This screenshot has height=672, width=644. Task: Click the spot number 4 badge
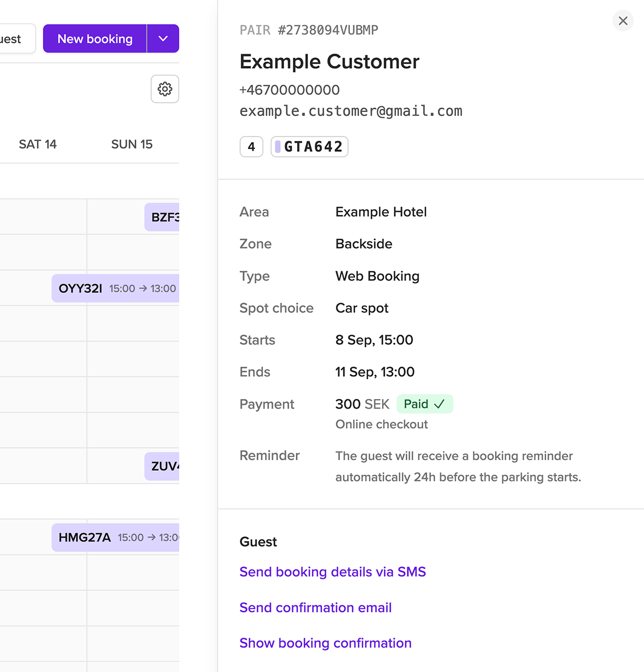click(x=251, y=146)
